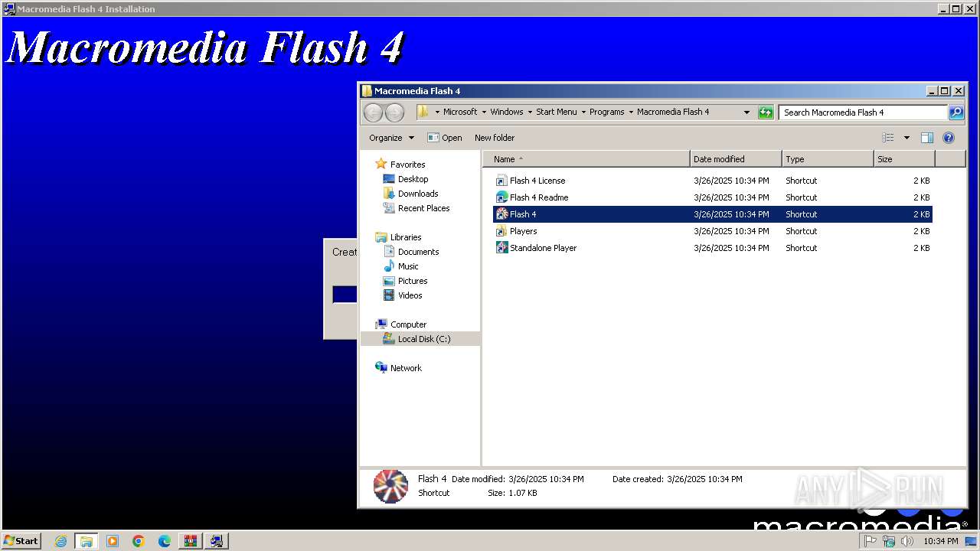Expand the address bar history dropdown

tap(746, 112)
